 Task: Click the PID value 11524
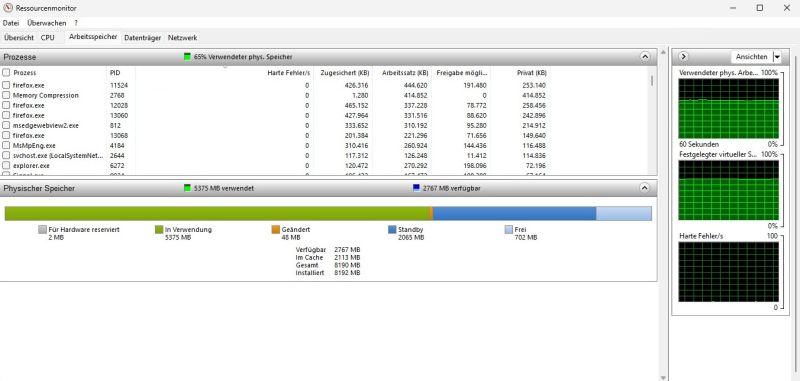(x=119, y=85)
